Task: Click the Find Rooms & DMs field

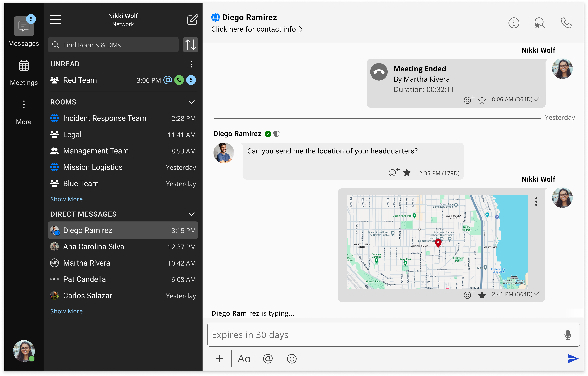Action: click(x=113, y=45)
